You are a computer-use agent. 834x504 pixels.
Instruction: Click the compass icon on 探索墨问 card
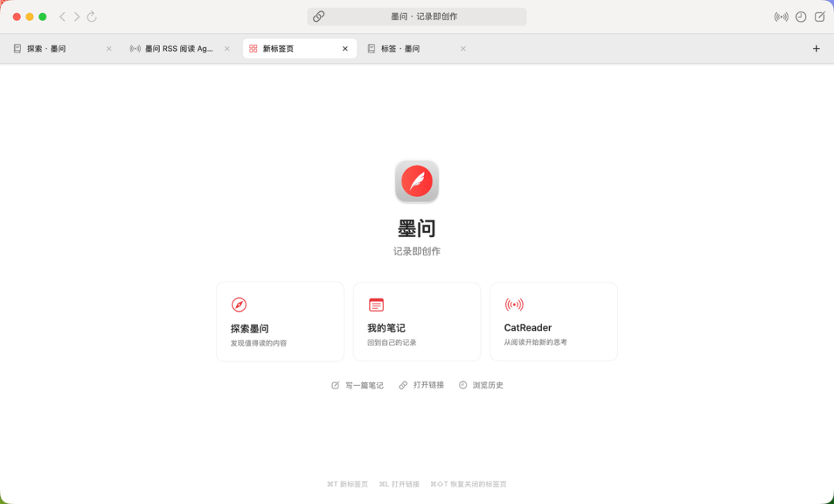239,305
